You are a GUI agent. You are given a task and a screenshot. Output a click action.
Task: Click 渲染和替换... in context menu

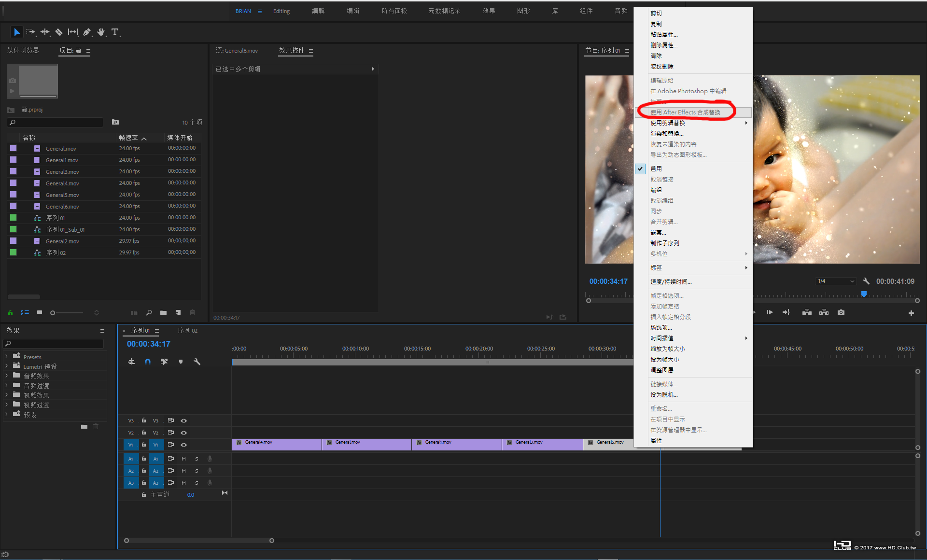[667, 133]
